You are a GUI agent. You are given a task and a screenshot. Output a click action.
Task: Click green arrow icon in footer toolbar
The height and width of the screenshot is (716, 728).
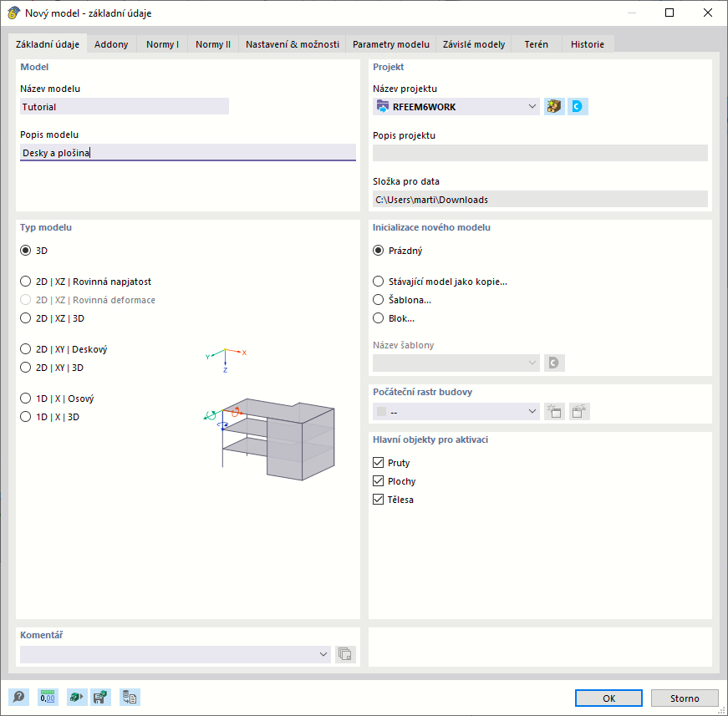pos(77,697)
